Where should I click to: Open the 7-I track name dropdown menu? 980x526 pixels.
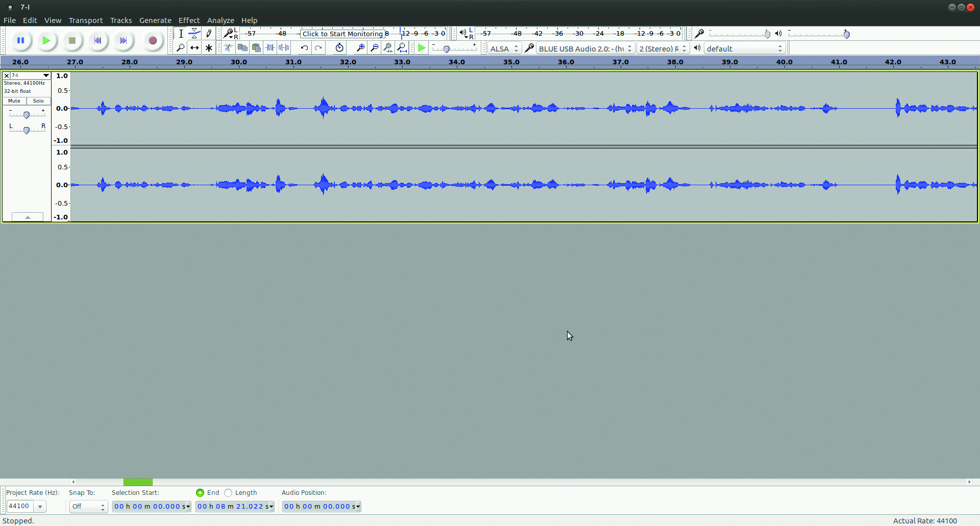tap(31, 76)
